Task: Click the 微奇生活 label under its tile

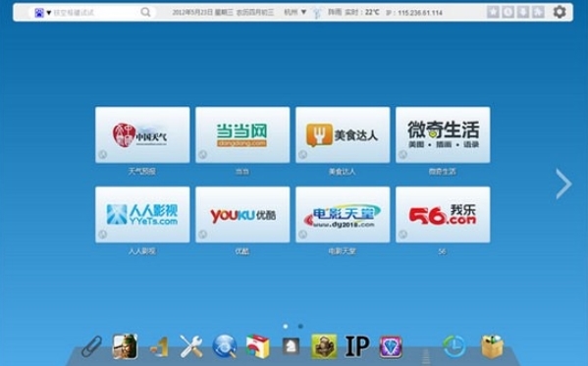Action: [x=443, y=172]
